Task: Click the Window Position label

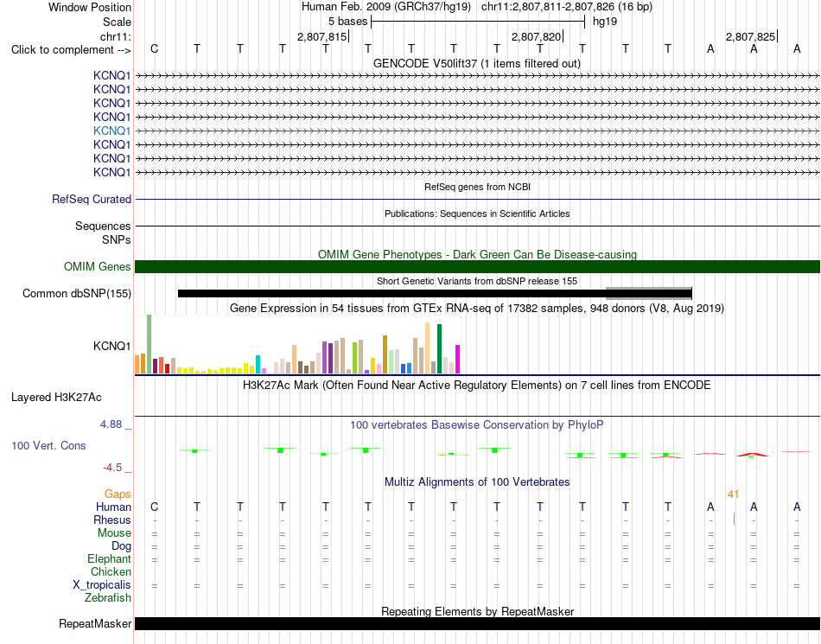Action: [x=90, y=7]
